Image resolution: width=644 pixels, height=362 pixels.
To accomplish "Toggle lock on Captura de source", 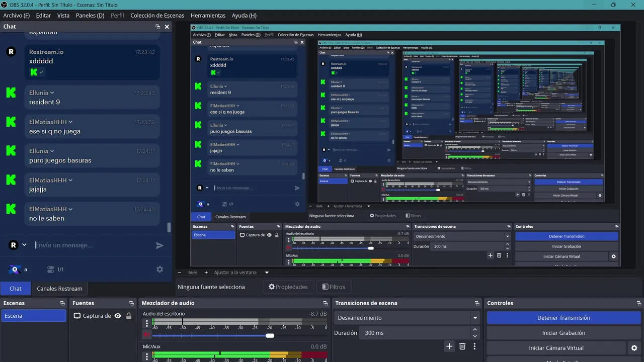I will pyautogui.click(x=129, y=316).
